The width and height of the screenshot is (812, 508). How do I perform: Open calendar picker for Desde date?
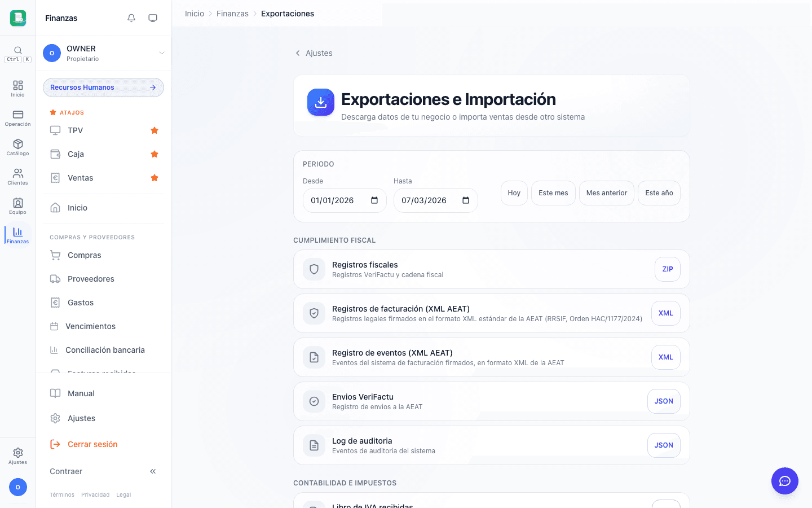point(374,200)
